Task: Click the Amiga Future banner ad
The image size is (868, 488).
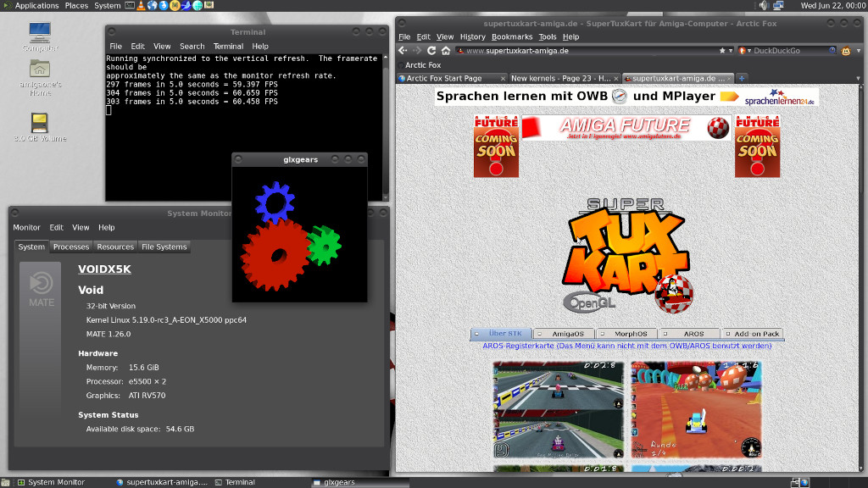Action: [x=626, y=128]
